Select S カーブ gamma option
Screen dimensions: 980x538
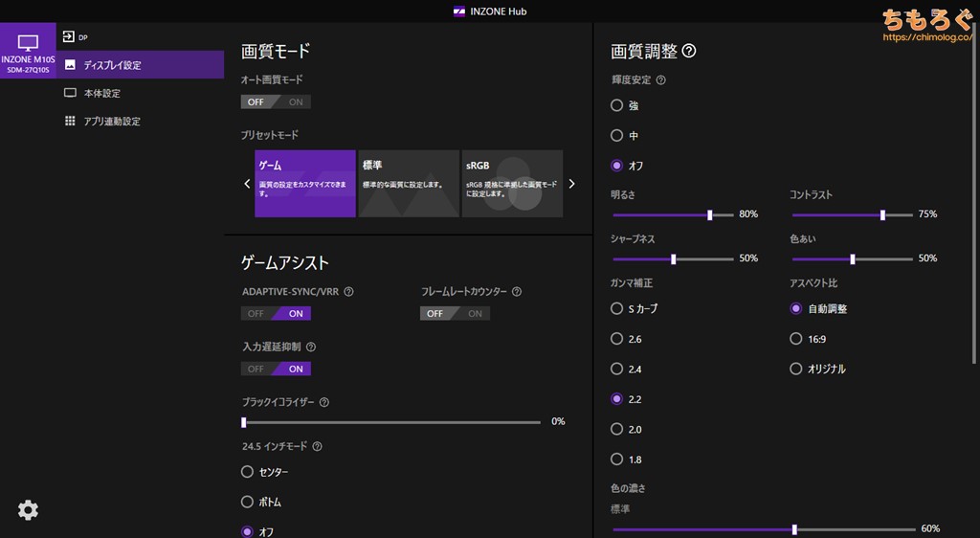617,308
